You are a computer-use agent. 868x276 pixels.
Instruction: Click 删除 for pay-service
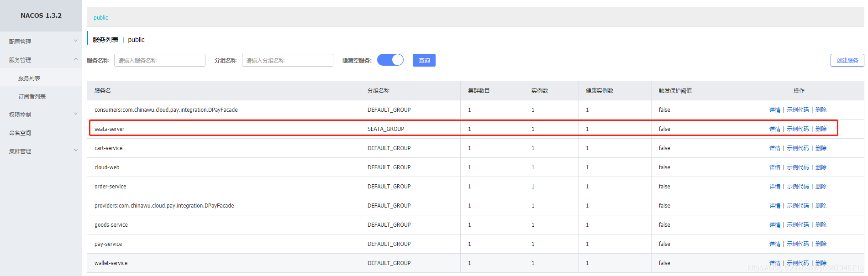[821, 244]
